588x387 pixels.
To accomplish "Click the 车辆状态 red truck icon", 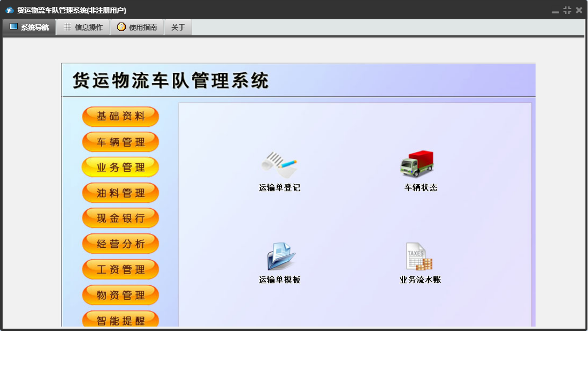I will (417, 164).
